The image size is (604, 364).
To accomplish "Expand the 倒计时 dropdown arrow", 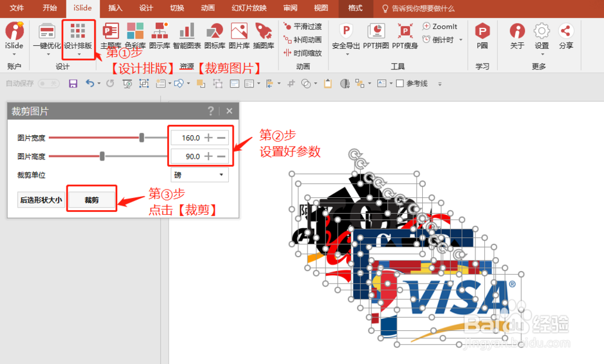I will tap(461, 40).
